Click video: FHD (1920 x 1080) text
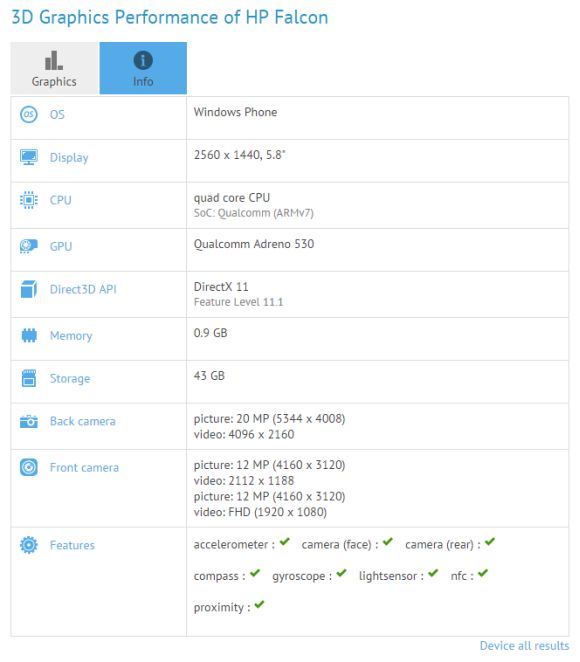 (x=260, y=513)
